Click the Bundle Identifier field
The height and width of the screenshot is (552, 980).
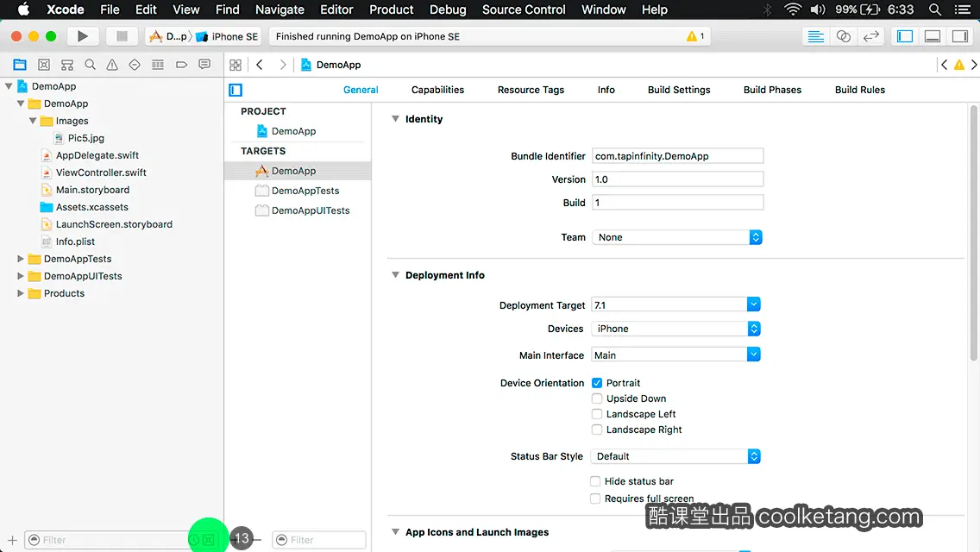pyautogui.click(x=677, y=155)
